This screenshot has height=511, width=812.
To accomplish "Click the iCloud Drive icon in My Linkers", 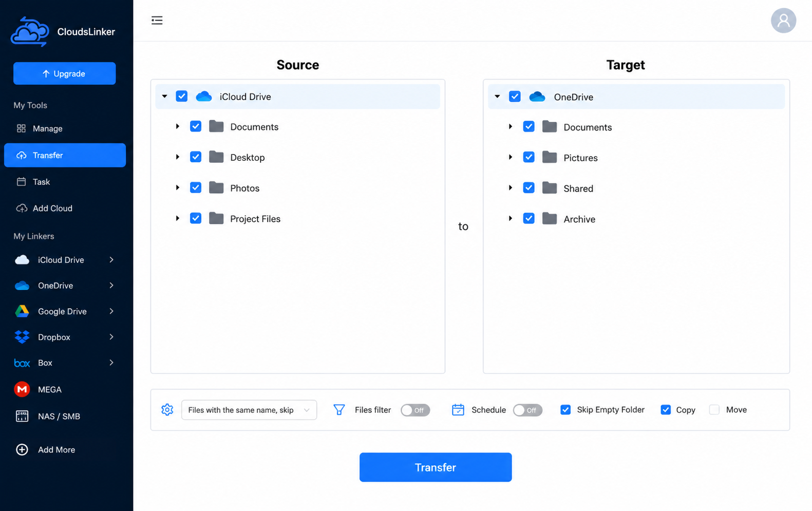I will click(x=22, y=260).
